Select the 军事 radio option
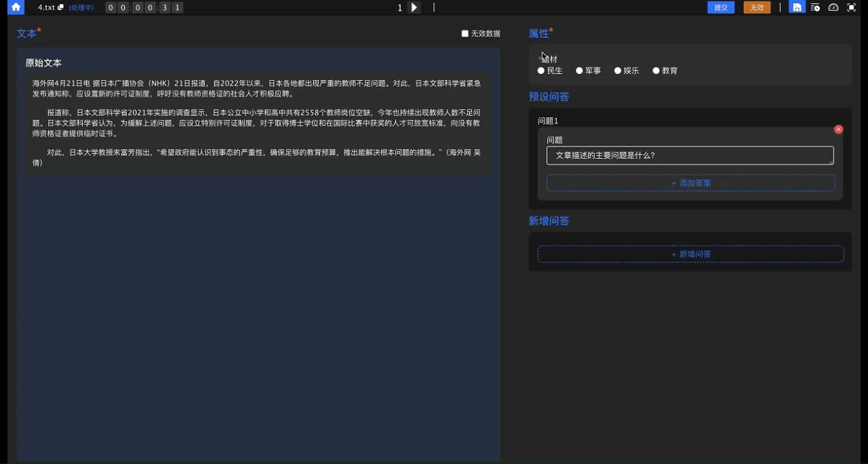 [579, 71]
